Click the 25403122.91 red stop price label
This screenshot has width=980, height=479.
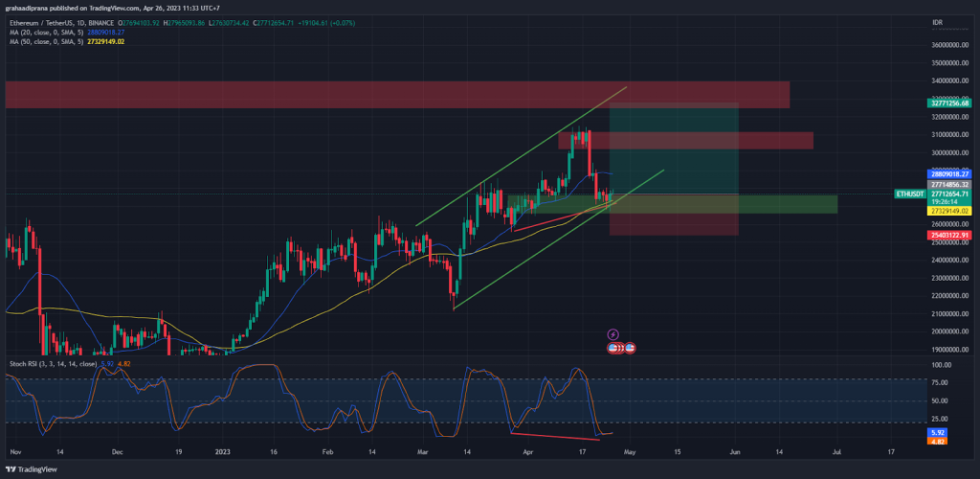pos(948,235)
